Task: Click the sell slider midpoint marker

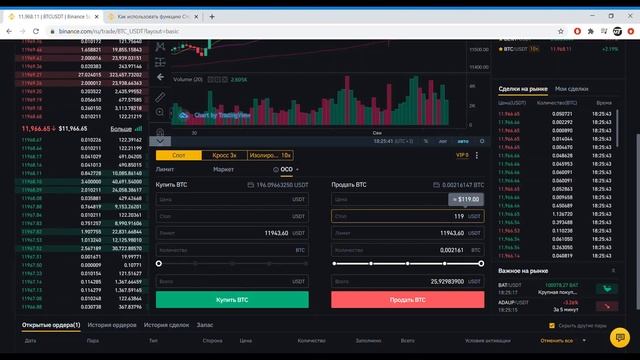Action: [x=408, y=264]
